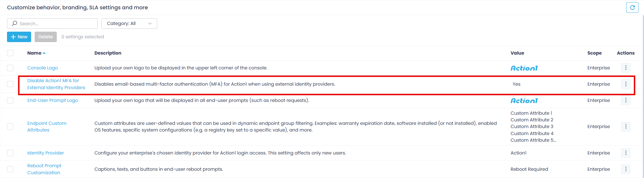Click the New button to add a setting
This screenshot has height=178, width=644.
pyautogui.click(x=19, y=37)
